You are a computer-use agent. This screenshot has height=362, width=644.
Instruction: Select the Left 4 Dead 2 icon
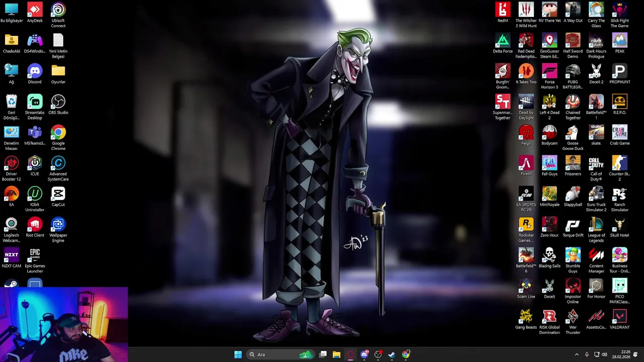549,107
